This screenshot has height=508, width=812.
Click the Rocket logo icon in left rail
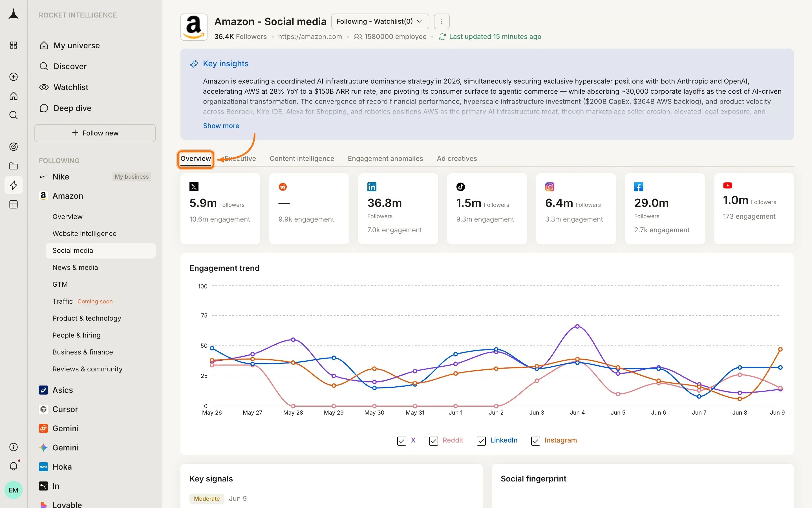(14, 14)
